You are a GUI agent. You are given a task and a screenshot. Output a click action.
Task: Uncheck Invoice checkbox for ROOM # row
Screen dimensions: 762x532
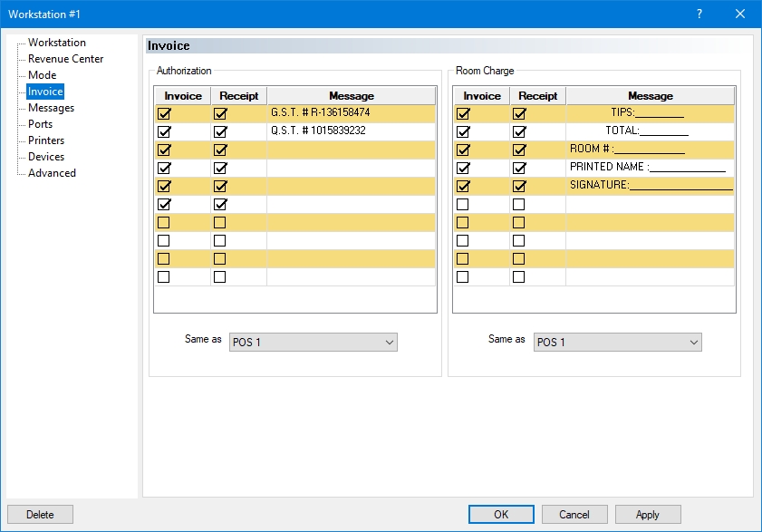[463, 150]
